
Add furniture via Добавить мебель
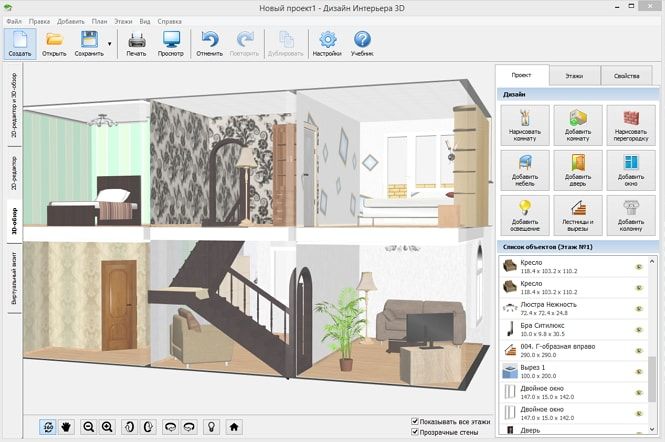pos(525,170)
